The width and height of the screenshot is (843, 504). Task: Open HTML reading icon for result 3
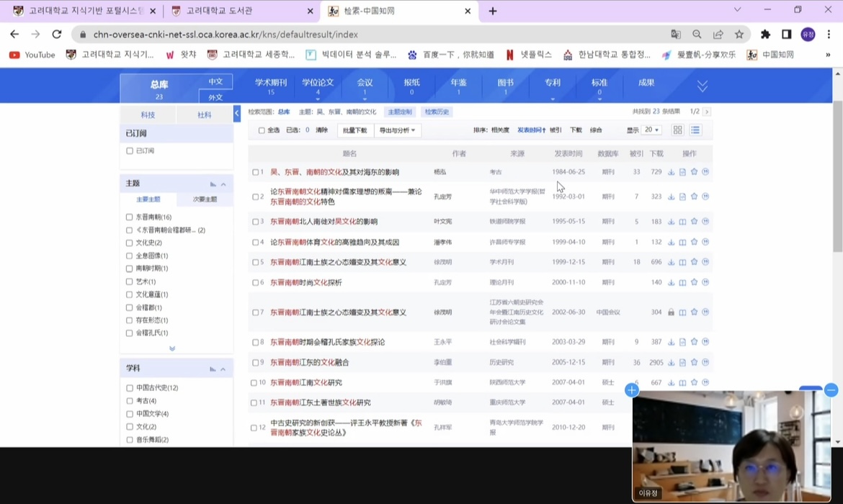682,222
